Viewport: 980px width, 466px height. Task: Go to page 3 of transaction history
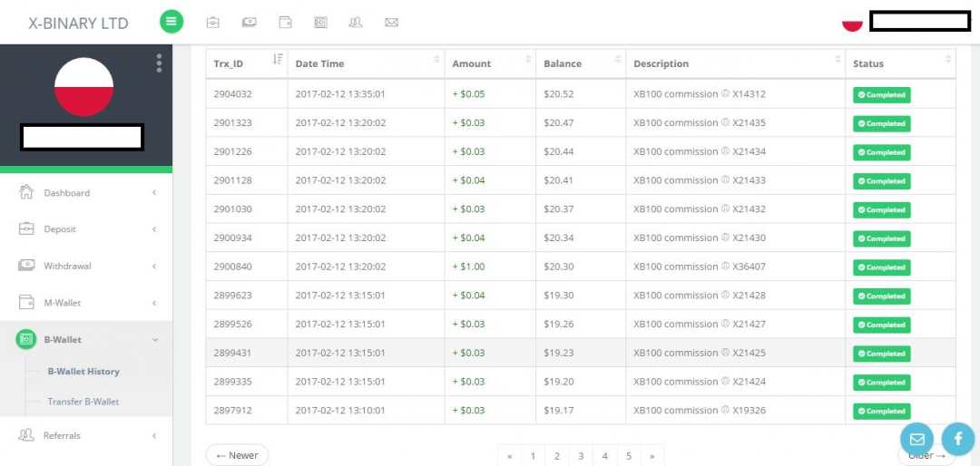581,456
